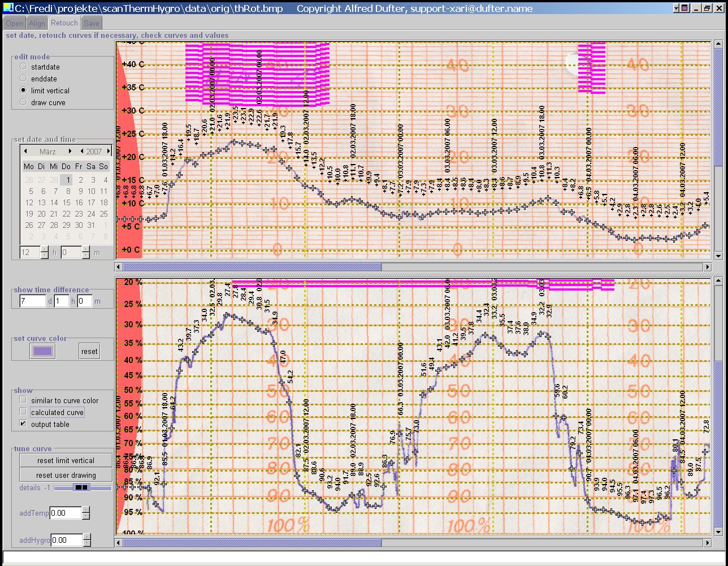Decrease the addHygro spinner value

pos(86,543)
